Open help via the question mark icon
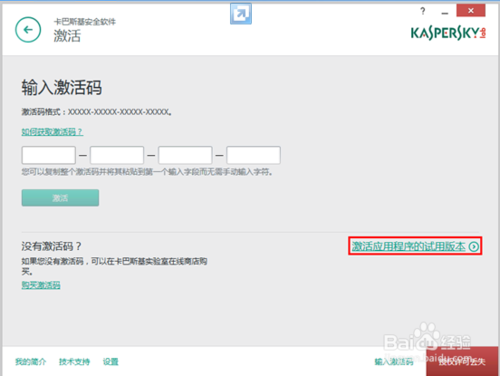The image size is (500, 376). pos(423,11)
